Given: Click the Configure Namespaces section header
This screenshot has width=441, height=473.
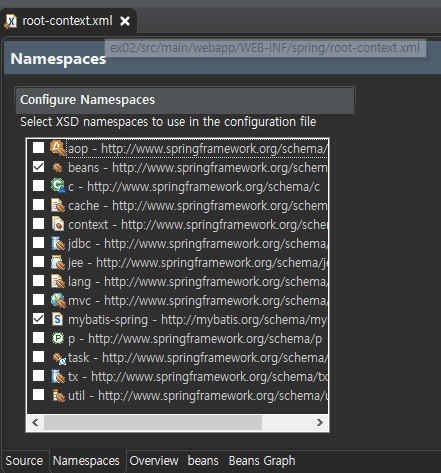Looking at the screenshot, I should point(185,100).
